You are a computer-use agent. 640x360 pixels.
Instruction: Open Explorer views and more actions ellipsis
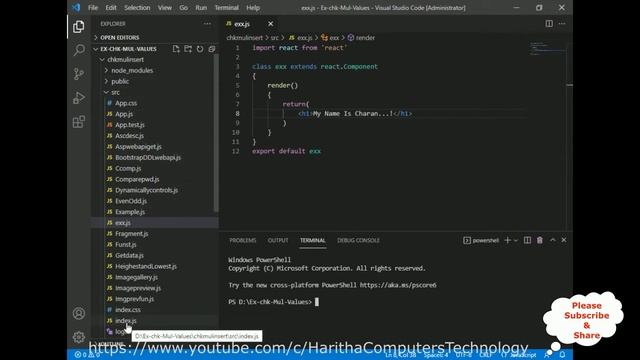pyautogui.click(x=207, y=24)
